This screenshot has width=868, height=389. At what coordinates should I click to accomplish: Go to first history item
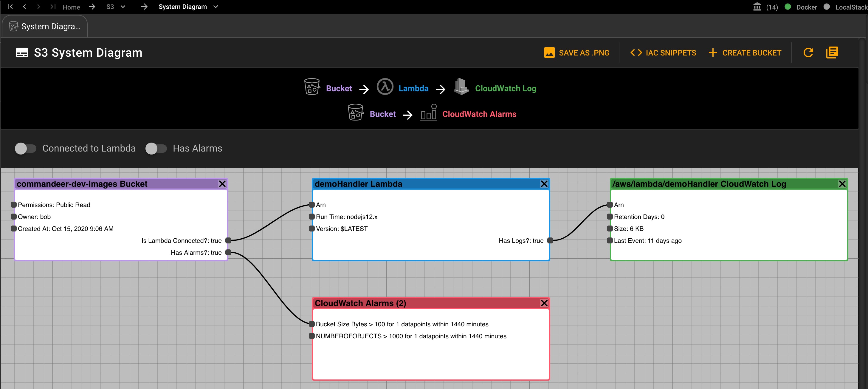point(10,7)
